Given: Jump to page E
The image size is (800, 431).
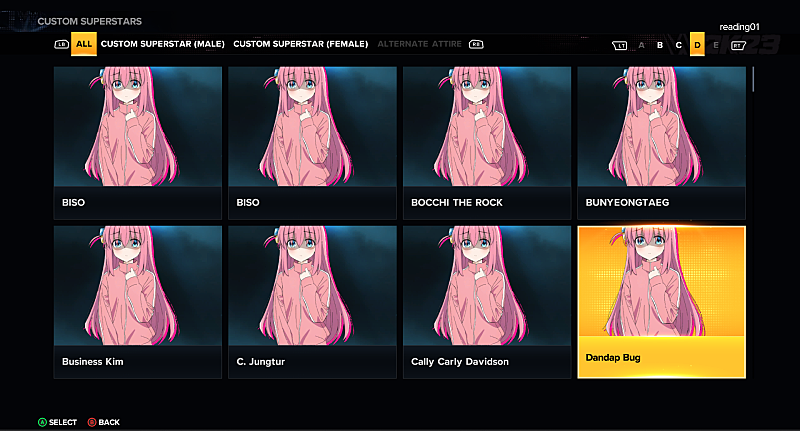Looking at the screenshot, I should tap(716, 45).
